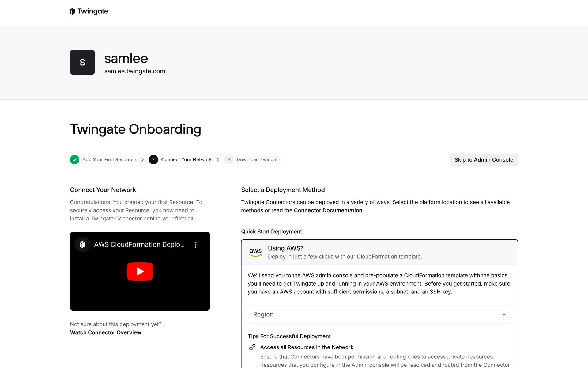
Task: Click the AWS CloudFormation video title
Action: 139,245
